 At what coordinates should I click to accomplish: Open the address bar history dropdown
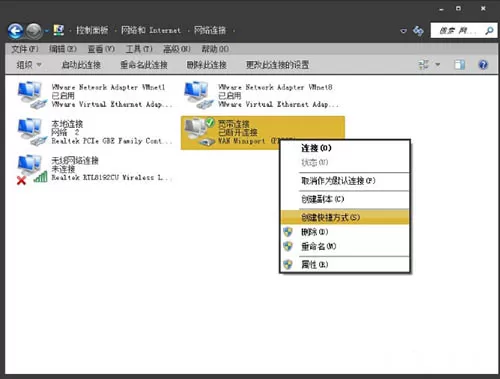tap(403, 31)
